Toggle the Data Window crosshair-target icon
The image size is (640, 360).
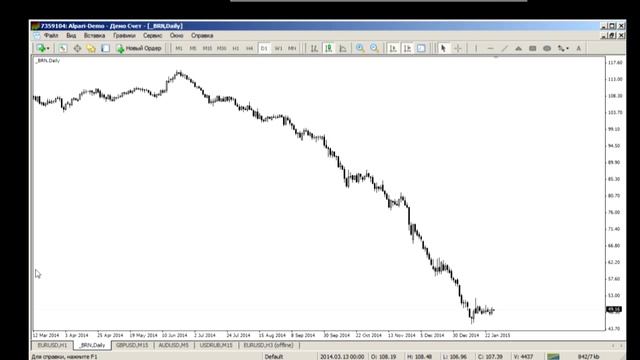(x=77, y=48)
